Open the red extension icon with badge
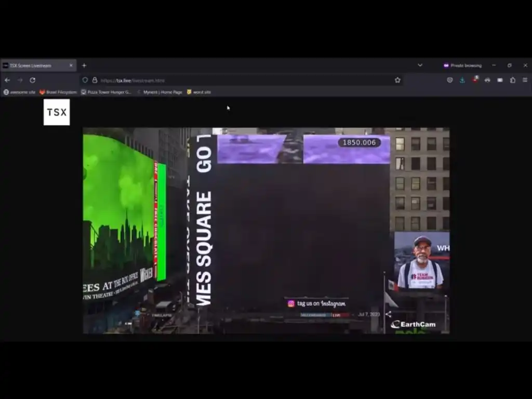Viewport: 532px width, 399px height. 475,79
